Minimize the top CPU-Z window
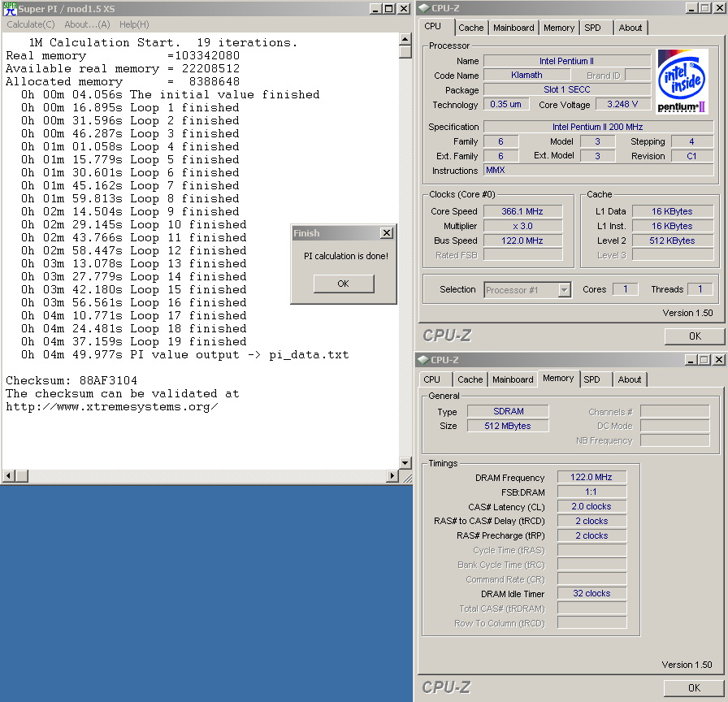728x702 pixels. [691, 8]
